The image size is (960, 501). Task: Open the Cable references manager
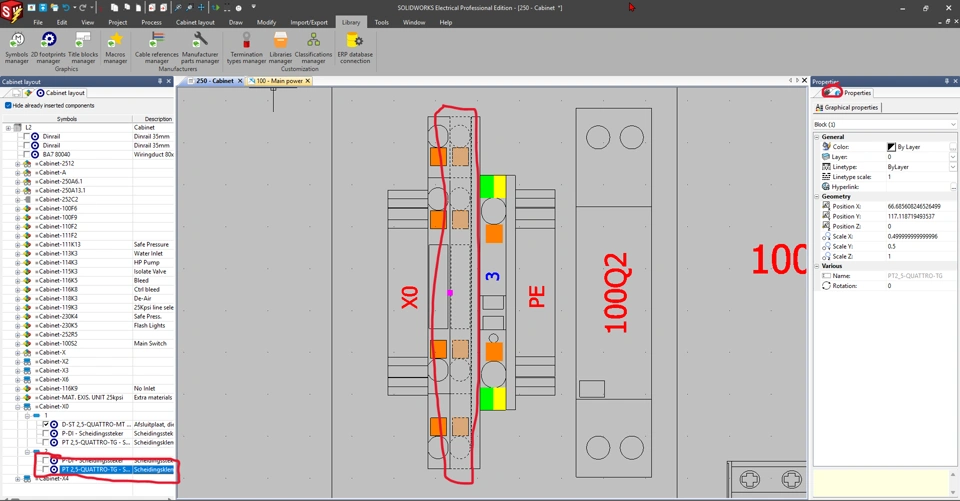(157, 48)
